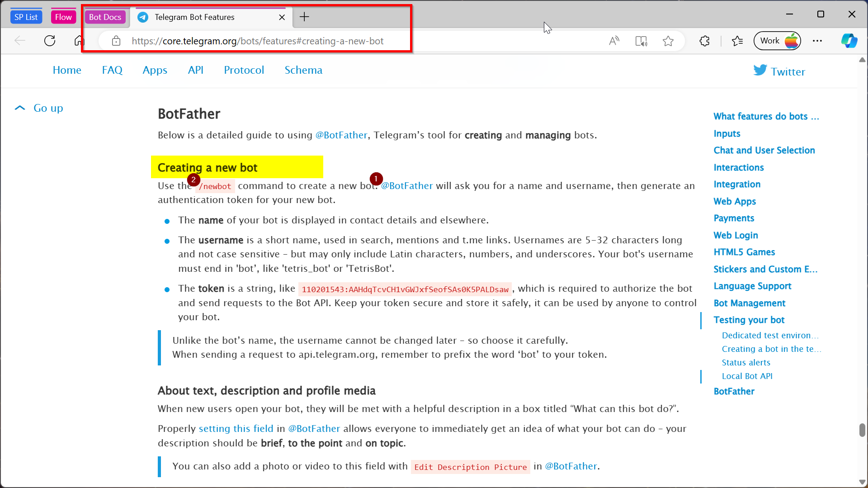Close Telegram Bot Features tab
Screen dimensions: 868x488
click(x=282, y=17)
